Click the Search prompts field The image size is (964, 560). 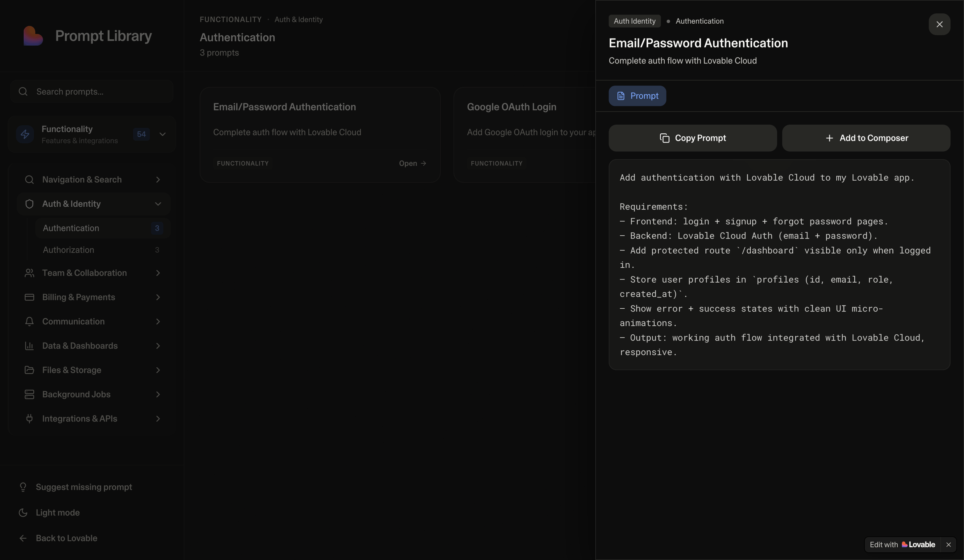[x=92, y=92]
